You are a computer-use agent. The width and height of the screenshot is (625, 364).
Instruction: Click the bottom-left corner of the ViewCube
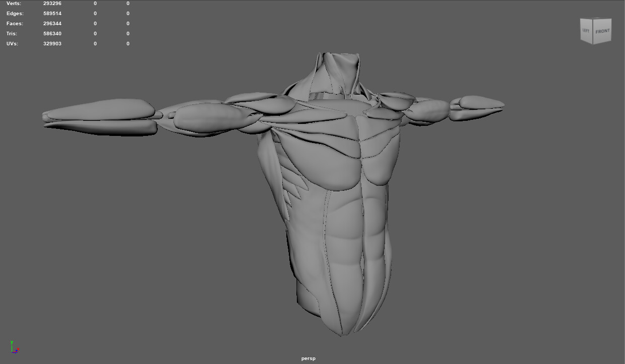[581, 43]
